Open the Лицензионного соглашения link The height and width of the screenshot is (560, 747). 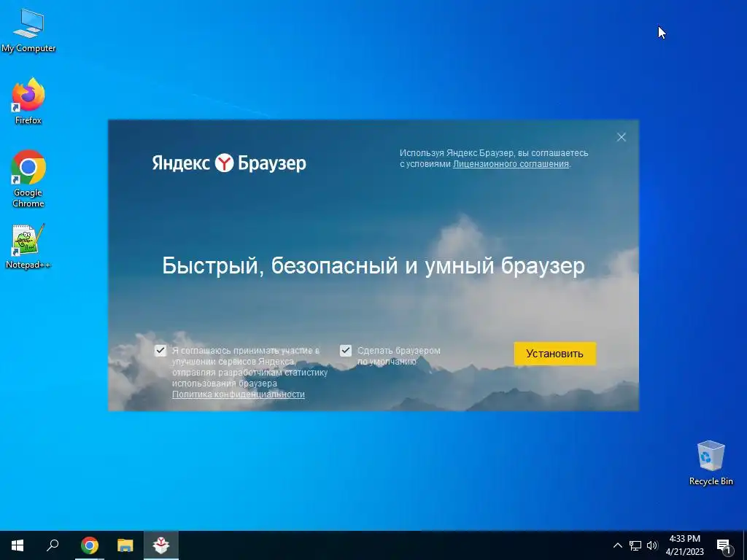click(511, 164)
